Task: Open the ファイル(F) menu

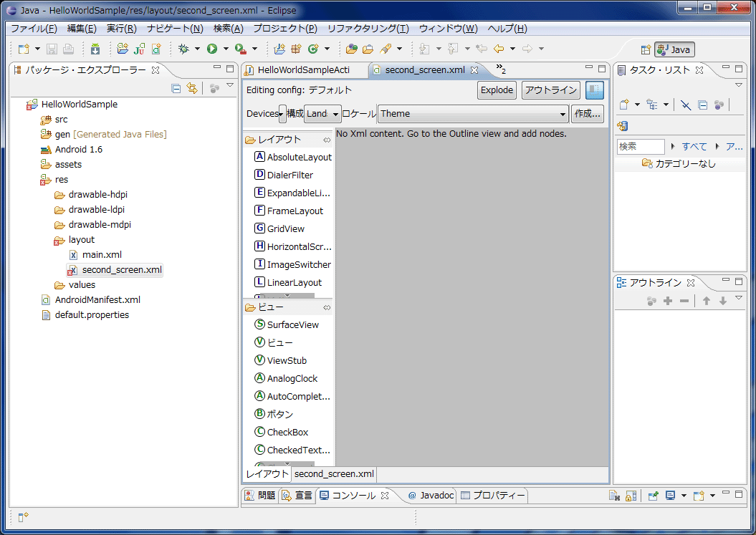Action: 34,29
